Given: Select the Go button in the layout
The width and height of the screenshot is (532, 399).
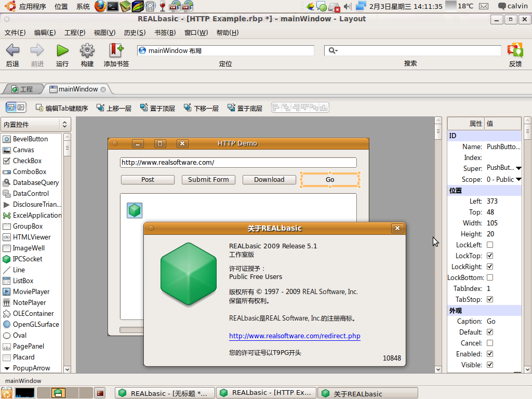Looking at the screenshot, I should 330,179.
